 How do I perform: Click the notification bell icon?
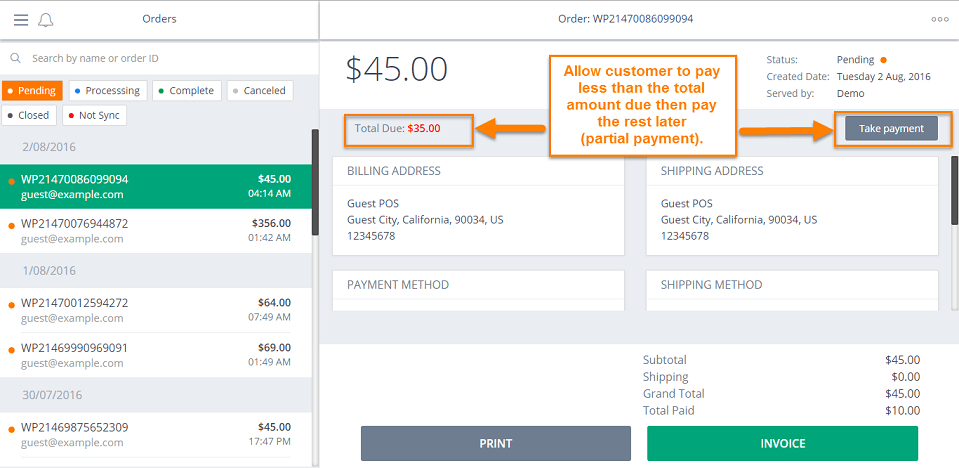pyautogui.click(x=46, y=19)
